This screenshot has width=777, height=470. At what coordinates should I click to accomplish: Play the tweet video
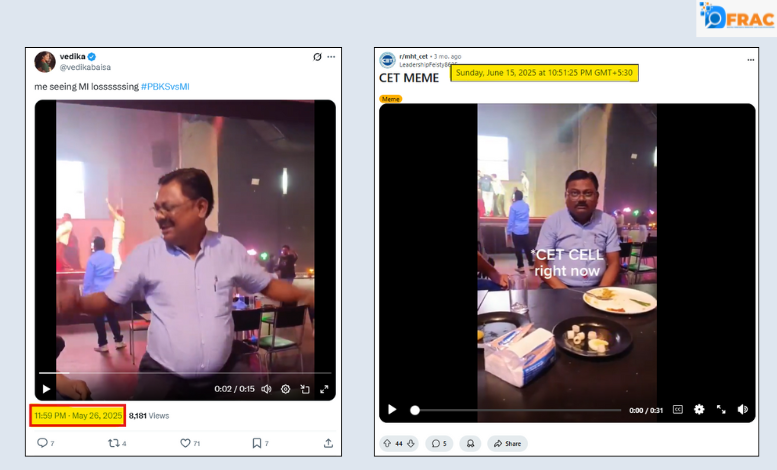coord(46,389)
